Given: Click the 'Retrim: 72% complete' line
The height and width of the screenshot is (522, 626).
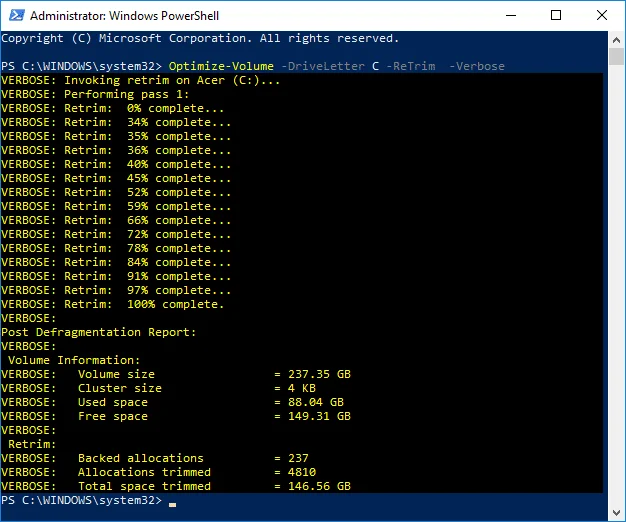Looking at the screenshot, I should [116, 234].
